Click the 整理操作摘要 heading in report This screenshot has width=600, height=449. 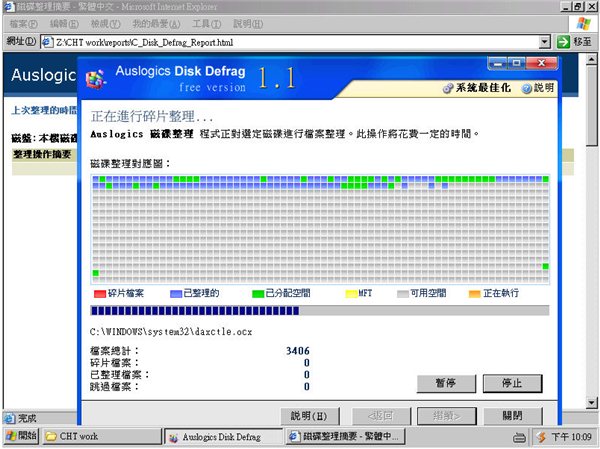pos(42,155)
